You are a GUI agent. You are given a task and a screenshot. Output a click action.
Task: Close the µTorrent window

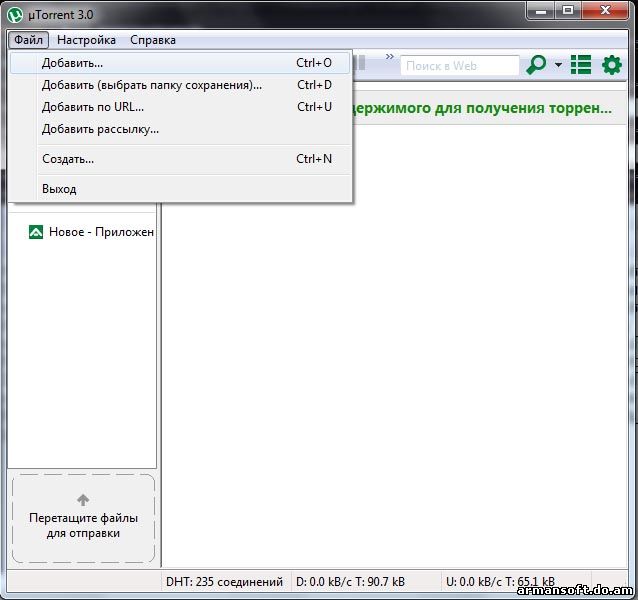point(605,11)
